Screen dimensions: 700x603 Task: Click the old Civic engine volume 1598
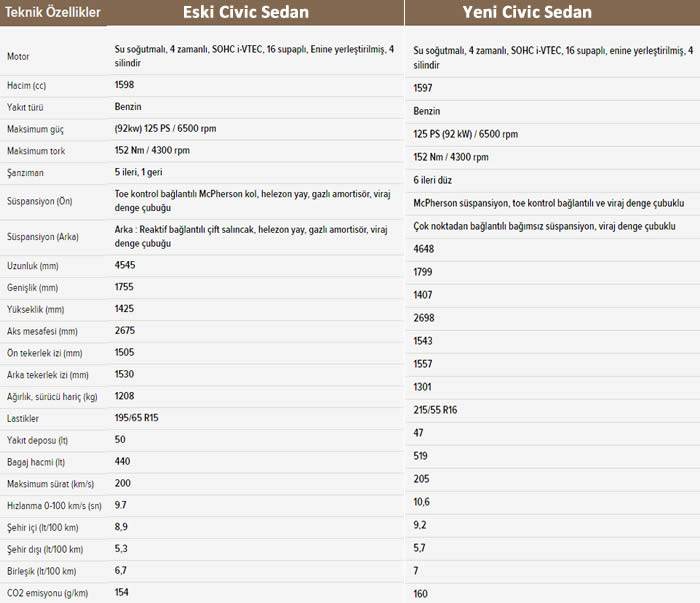(x=124, y=84)
